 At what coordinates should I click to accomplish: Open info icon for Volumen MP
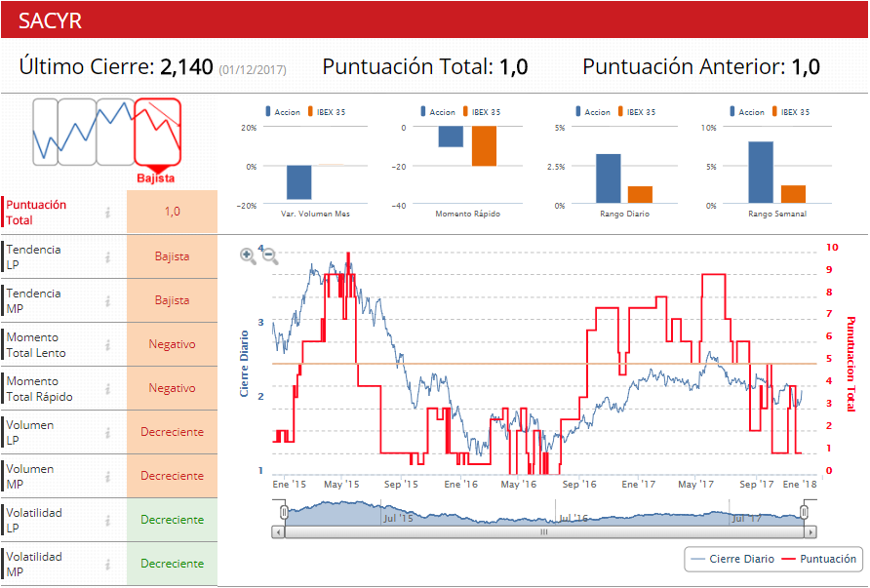click(107, 476)
